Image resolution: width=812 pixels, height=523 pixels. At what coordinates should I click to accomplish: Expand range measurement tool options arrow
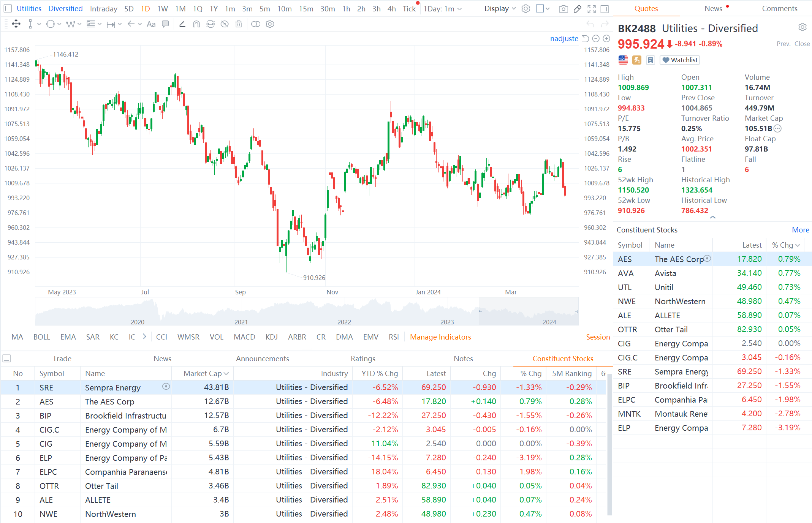tap(120, 24)
